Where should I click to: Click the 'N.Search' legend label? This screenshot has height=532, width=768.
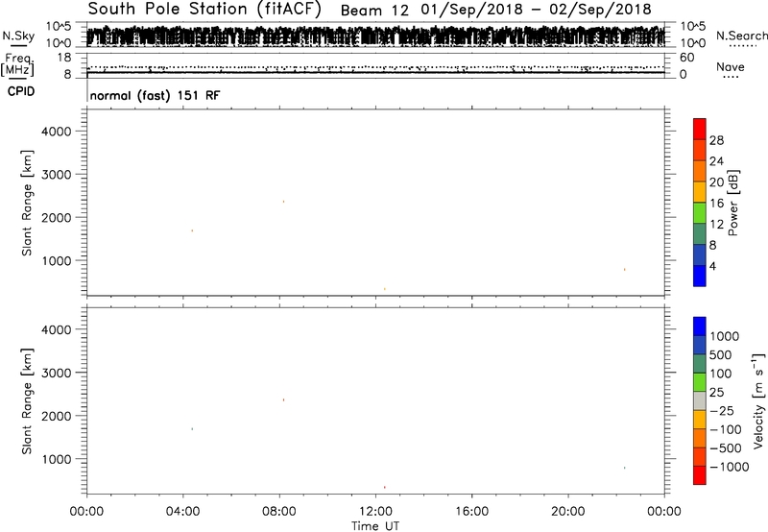click(741, 36)
